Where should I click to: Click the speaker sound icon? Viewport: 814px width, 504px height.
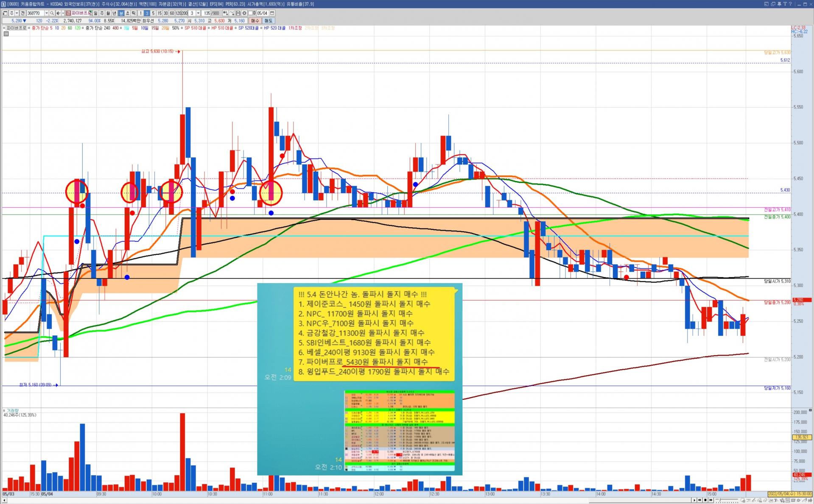point(59,13)
